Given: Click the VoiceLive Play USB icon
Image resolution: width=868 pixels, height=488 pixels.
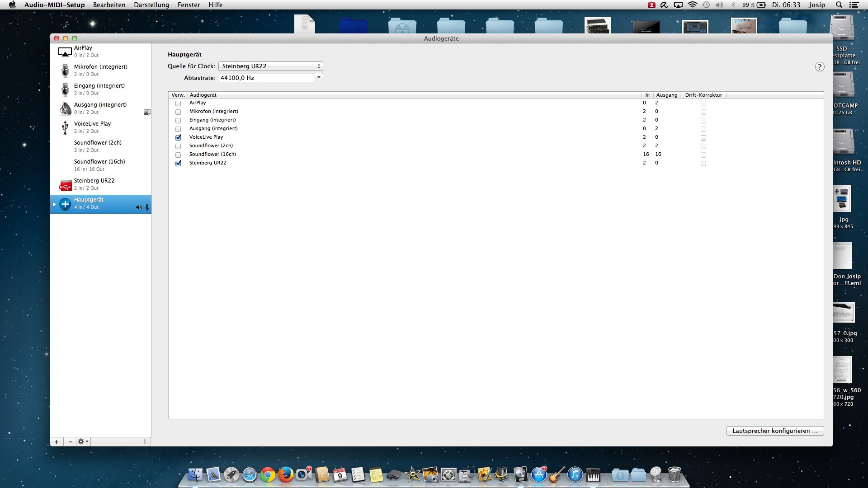Looking at the screenshot, I should point(65,127).
